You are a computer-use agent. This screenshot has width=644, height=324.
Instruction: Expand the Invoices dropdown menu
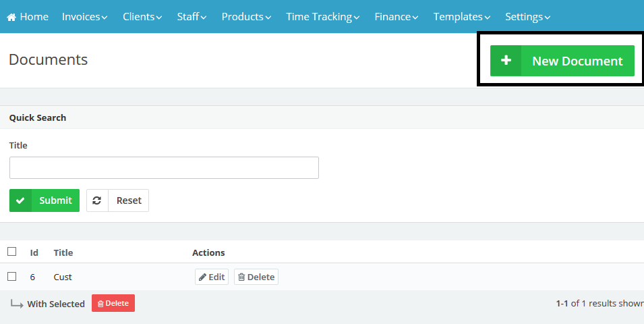click(84, 17)
